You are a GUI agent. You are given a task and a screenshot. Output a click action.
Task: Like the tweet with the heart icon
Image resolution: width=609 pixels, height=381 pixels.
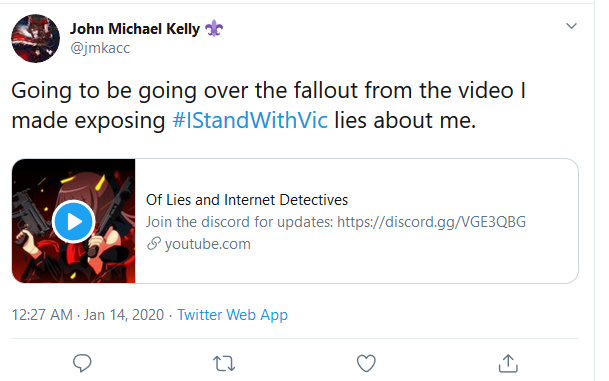tap(366, 363)
